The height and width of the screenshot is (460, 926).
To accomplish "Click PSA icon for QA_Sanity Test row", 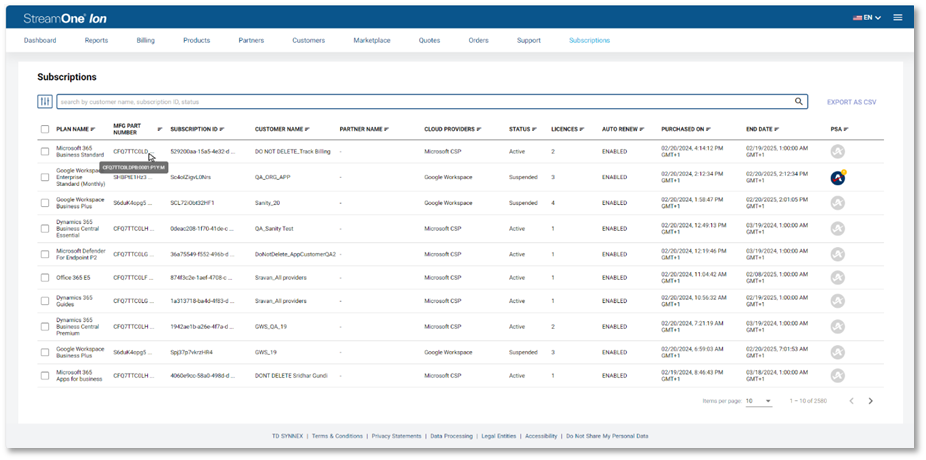I will [x=837, y=229].
